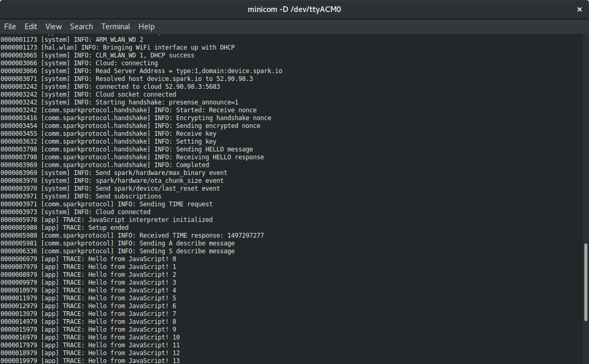Open the Terminal menu
This screenshot has height=364, width=589.
click(116, 27)
